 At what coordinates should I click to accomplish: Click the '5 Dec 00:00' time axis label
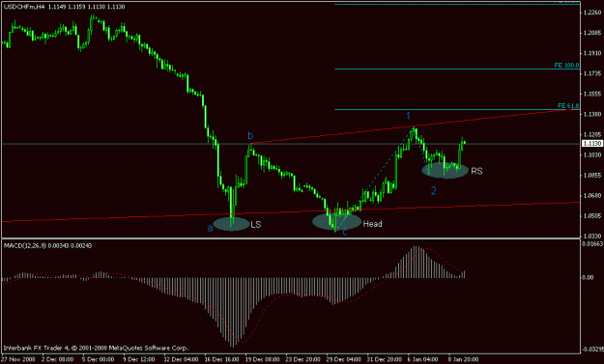click(98, 359)
